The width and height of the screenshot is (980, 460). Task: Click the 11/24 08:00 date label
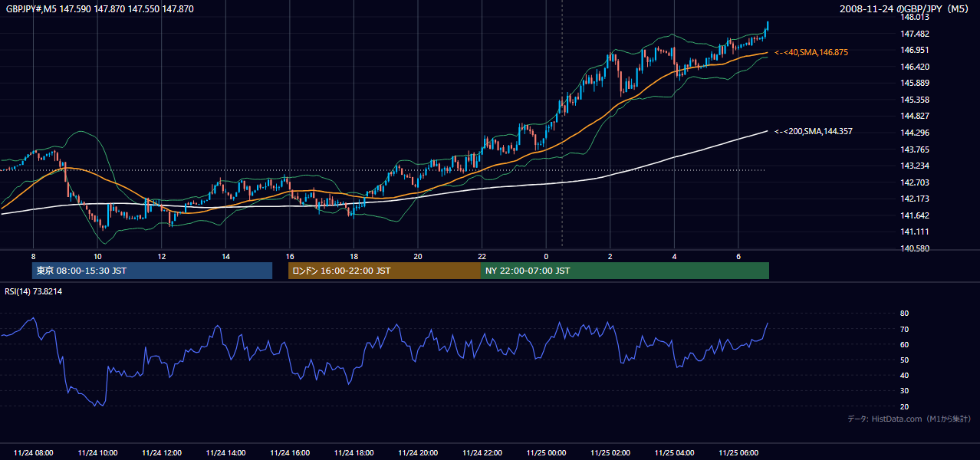[34, 452]
